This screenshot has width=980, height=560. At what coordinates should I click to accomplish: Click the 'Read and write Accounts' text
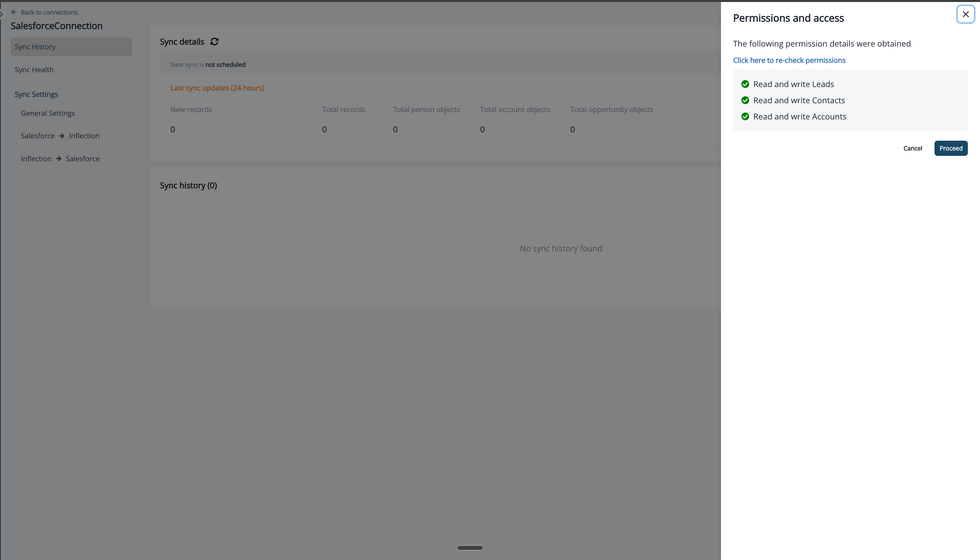pos(800,116)
